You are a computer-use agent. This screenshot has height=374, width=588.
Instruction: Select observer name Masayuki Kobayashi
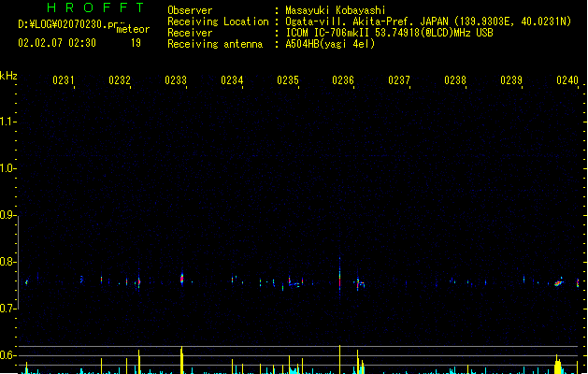pos(336,10)
